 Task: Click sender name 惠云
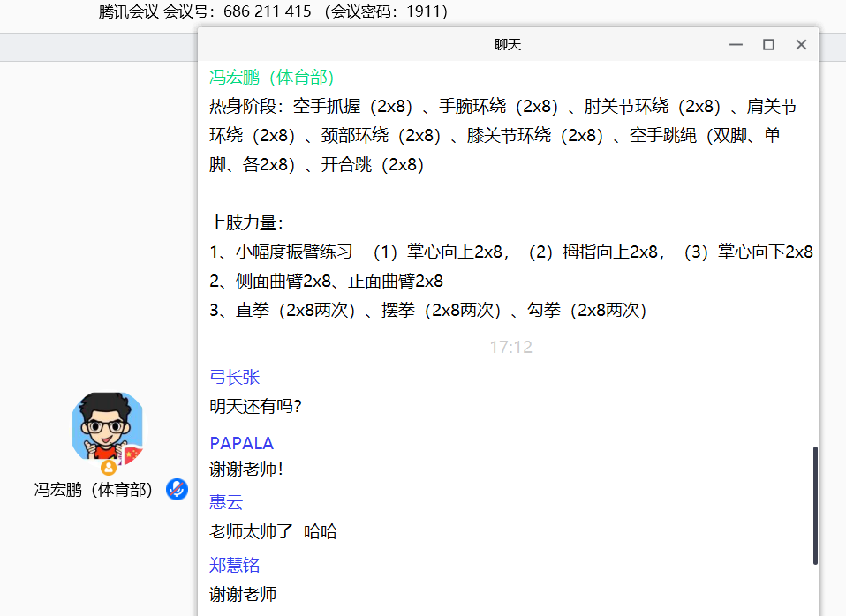tap(226, 502)
